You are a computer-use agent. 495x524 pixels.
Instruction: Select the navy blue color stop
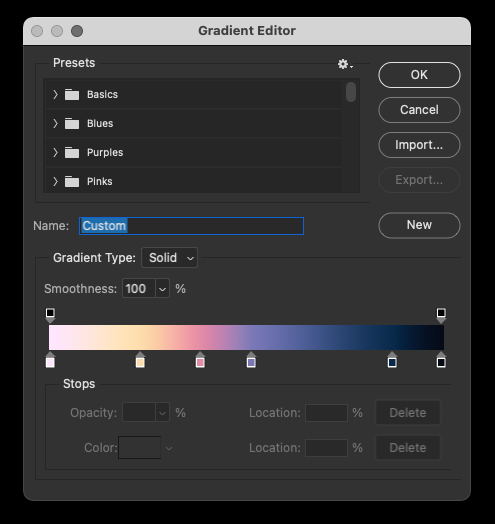tap(392, 360)
